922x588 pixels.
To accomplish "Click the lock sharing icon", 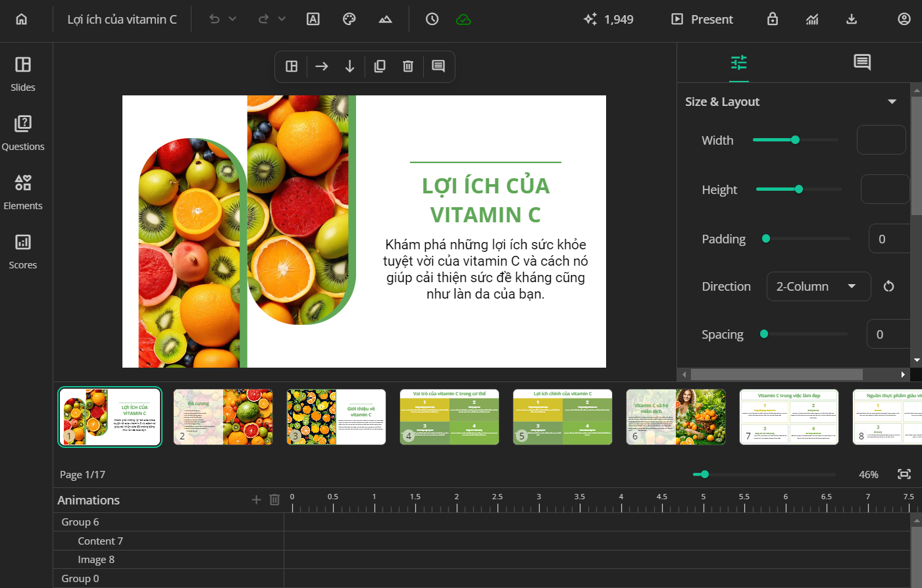I will click(x=773, y=19).
